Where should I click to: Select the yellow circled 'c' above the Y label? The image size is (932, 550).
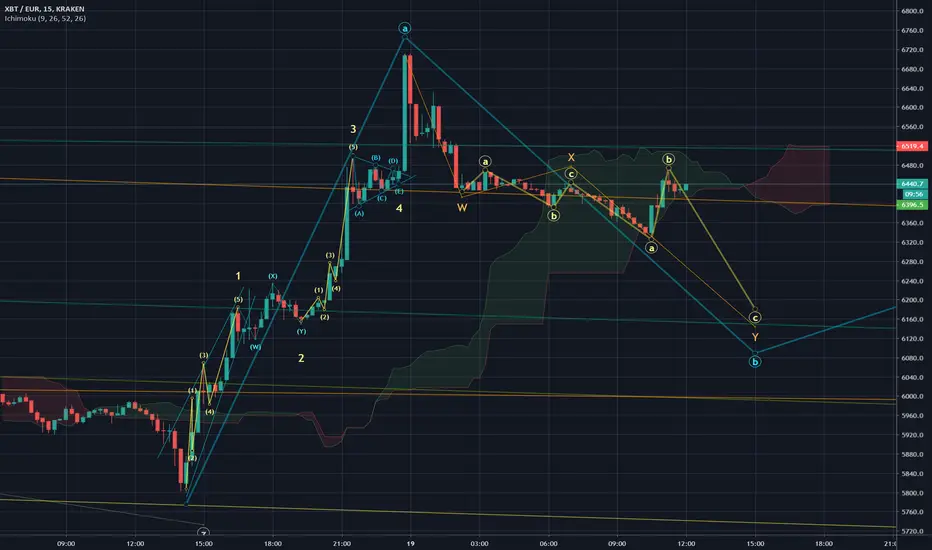[x=755, y=318]
